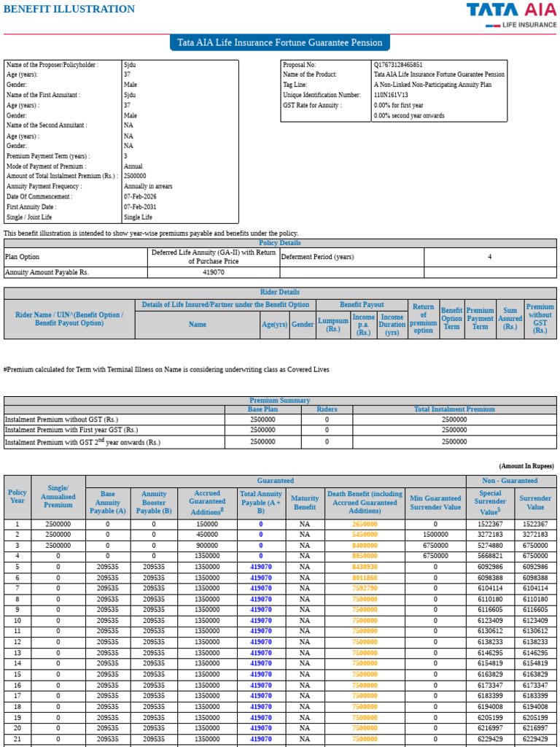Click the Annuity Amount Payable value 419070
Viewport: 560px width, 747px height.
pos(214,273)
